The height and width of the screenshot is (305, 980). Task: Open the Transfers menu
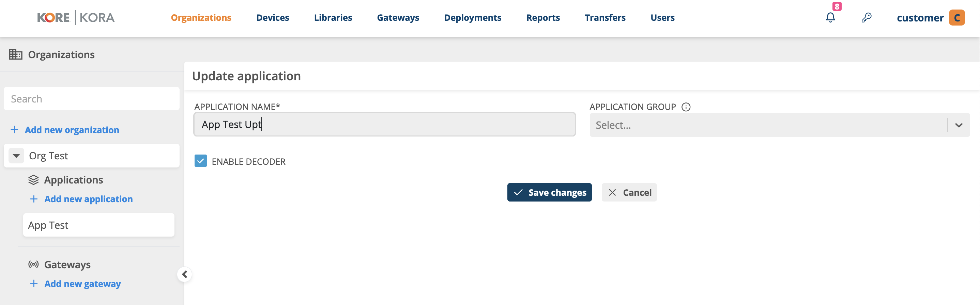(605, 17)
